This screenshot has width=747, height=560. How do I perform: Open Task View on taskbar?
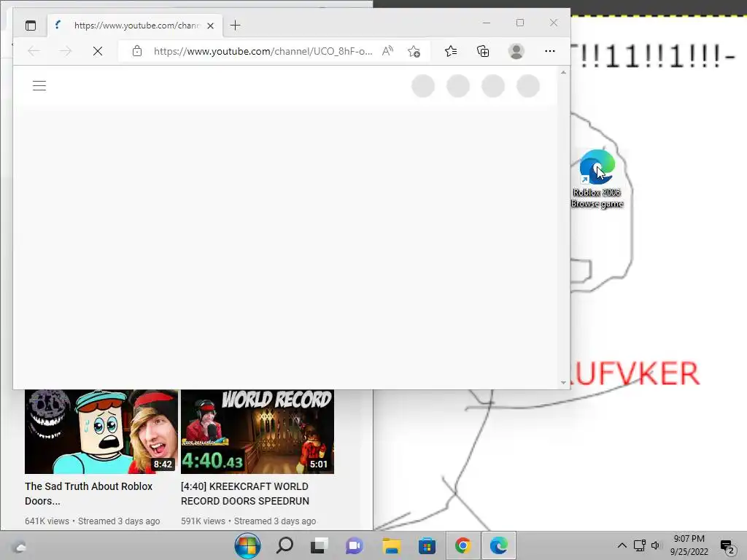click(320, 545)
